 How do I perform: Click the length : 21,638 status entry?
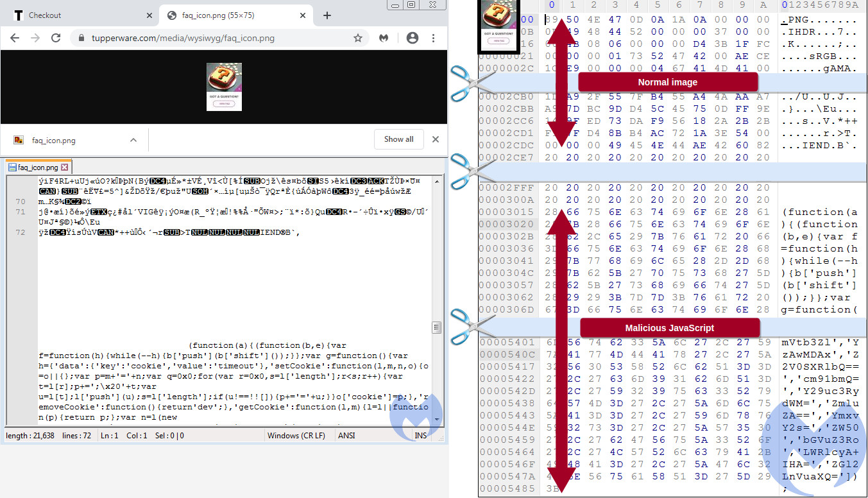coord(31,436)
